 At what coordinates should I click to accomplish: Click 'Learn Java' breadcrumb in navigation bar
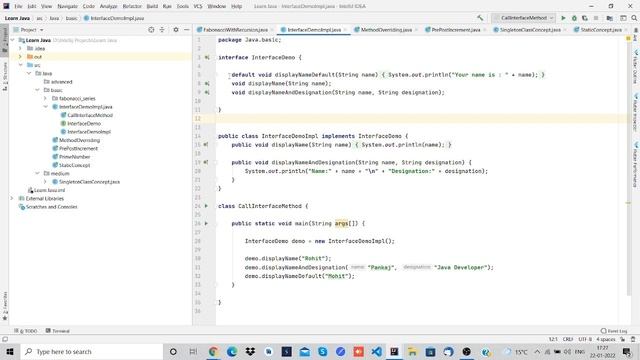[17, 18]
